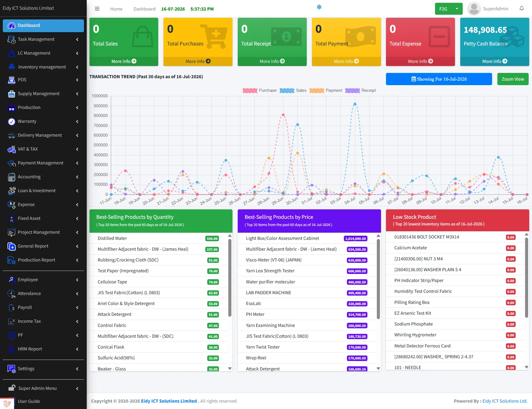Expand Settings submenu arrow

(77, 369)
